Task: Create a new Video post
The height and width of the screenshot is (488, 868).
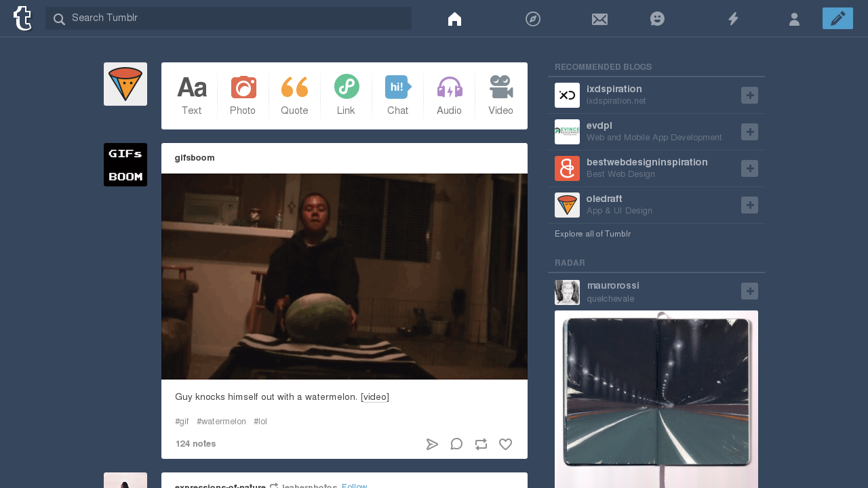Action: 500,96
